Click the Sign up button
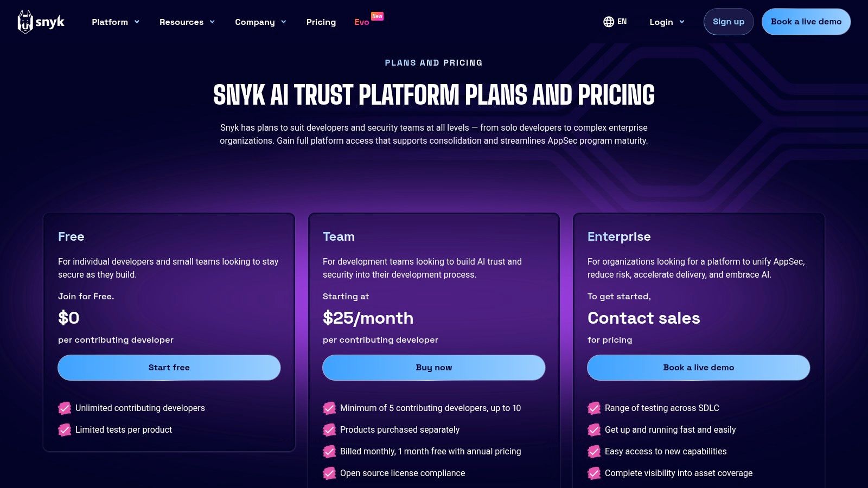Screen dimensions: 868x488 [x=728, y=22]
